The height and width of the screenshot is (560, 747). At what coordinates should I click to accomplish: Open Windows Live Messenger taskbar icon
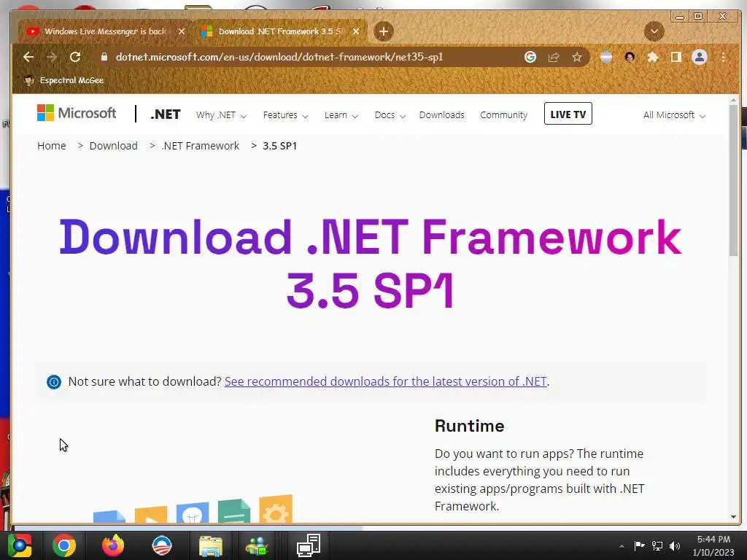258,546
